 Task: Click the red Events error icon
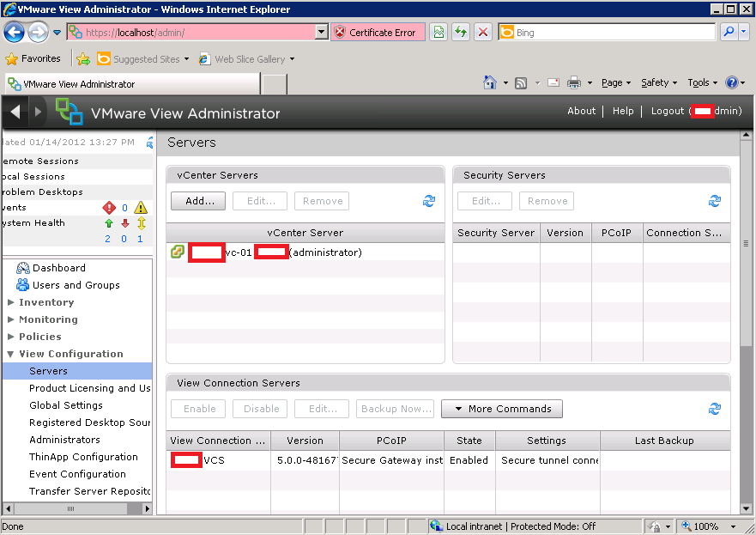click(x=110, y=208)
